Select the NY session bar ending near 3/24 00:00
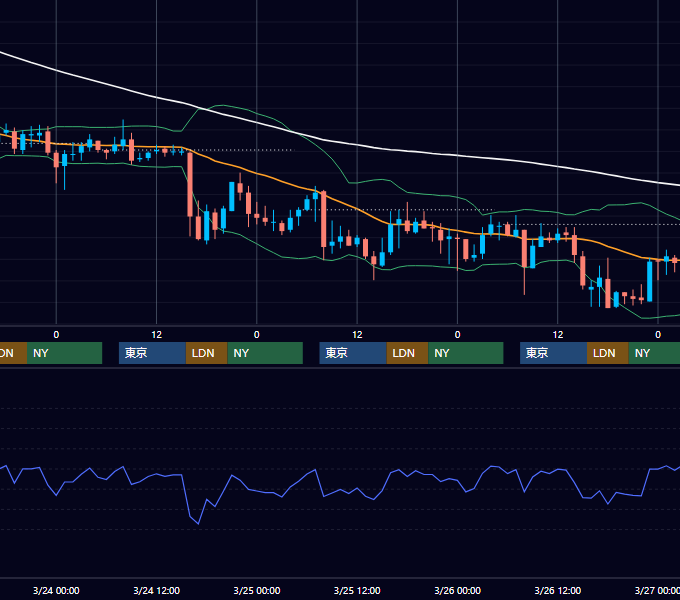The image size is (680, 600). click(x=64, y=353)
